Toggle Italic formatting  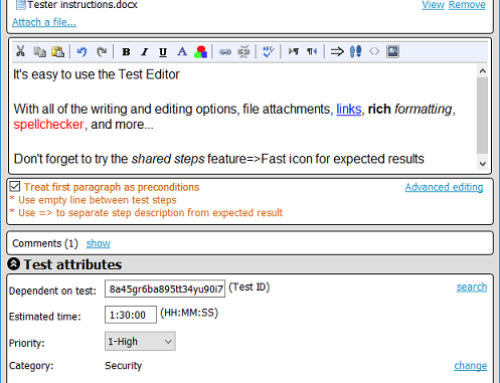(144, 52)
